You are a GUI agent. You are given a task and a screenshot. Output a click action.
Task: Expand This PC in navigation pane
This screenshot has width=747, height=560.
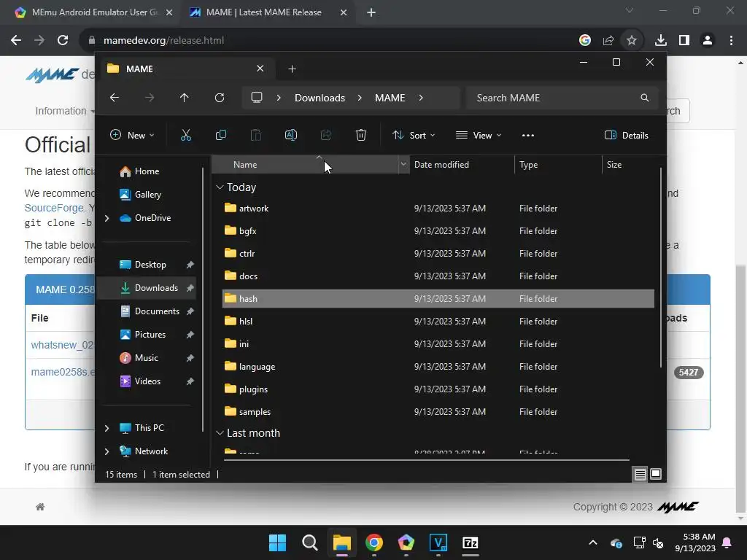click(107, 428)
